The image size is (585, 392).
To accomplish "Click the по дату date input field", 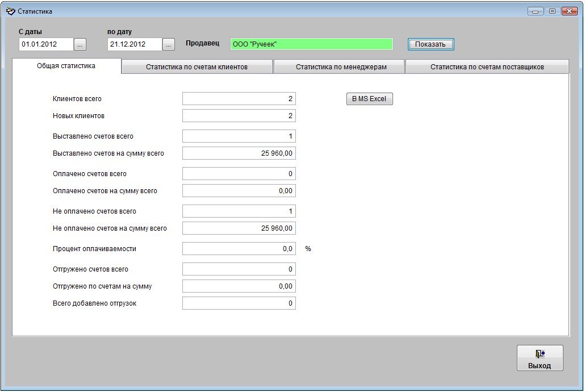I will (135, 44).
